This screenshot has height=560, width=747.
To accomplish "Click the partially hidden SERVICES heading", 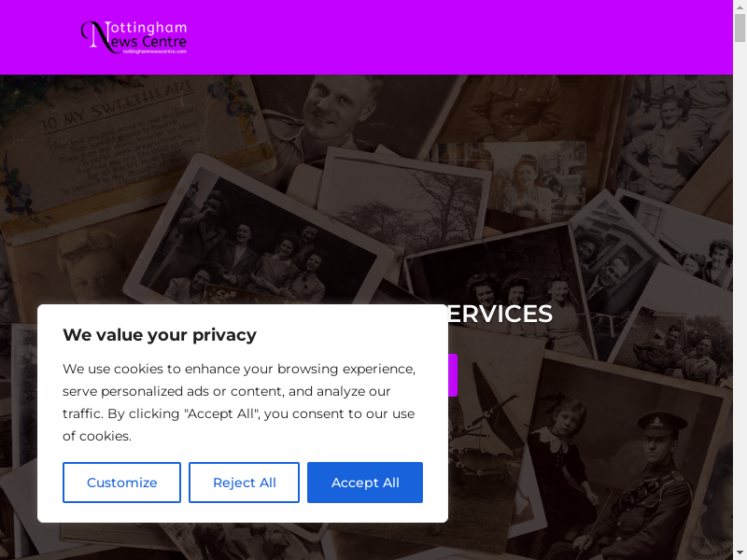I will point(500,314).
